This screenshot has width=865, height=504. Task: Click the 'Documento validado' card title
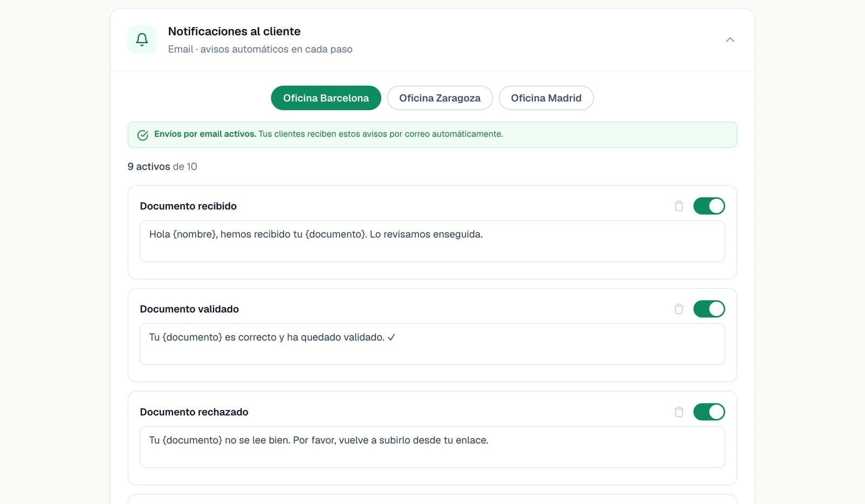[189, 309]
